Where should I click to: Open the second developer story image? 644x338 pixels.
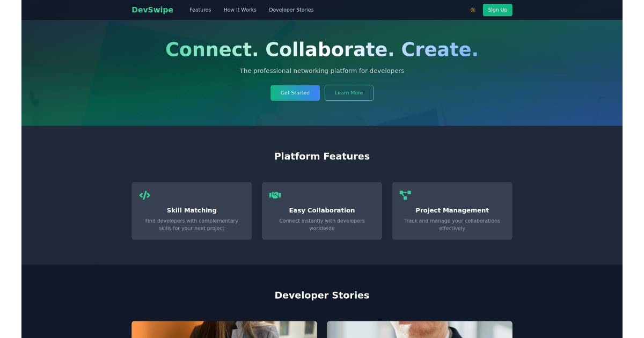tap(420, 329)
